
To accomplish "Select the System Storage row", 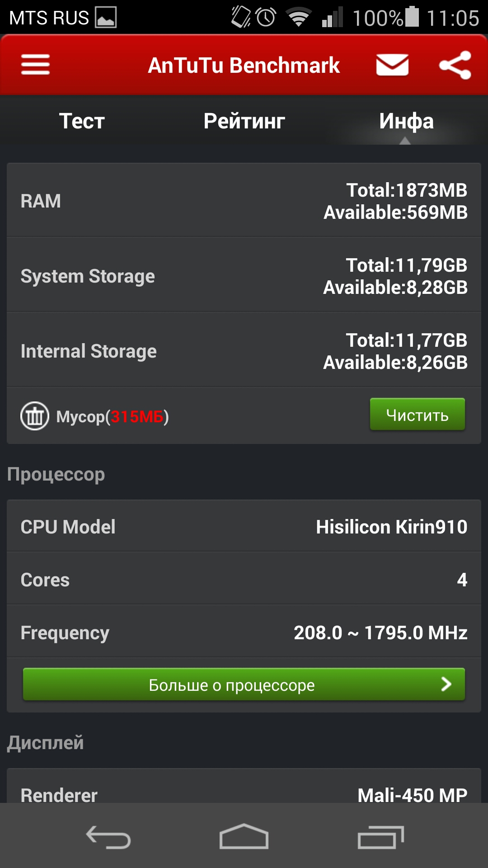I will (x=244, y=275).
